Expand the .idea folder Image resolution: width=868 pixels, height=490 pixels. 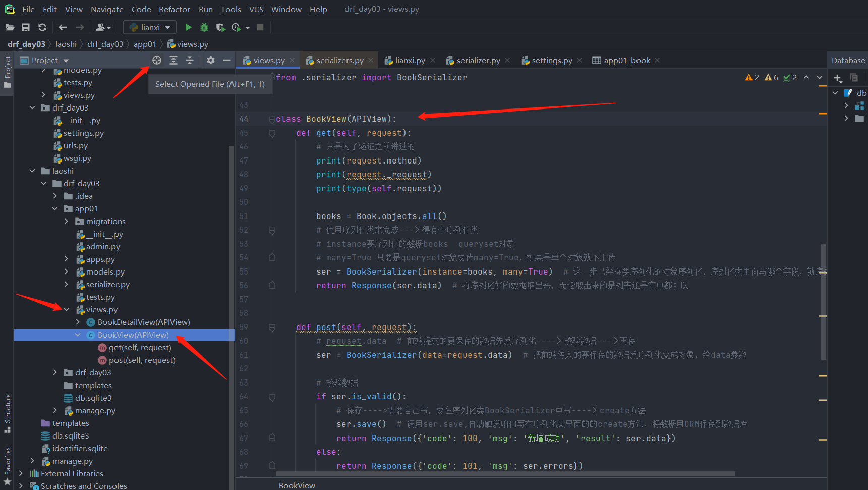[x=55, y=196]
